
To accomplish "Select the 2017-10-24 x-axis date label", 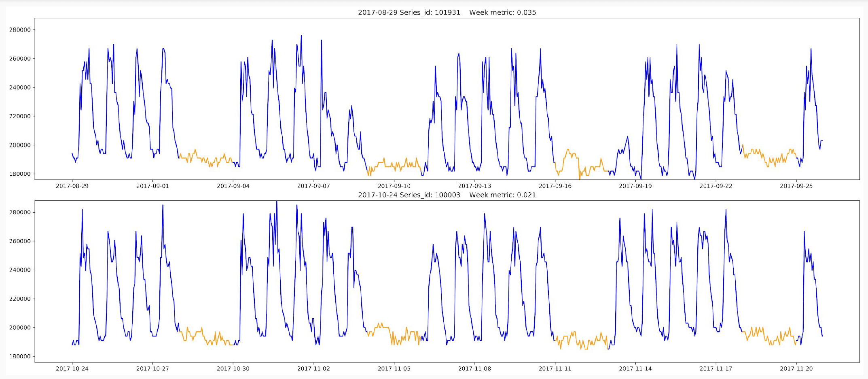I will tap(72, 368).
